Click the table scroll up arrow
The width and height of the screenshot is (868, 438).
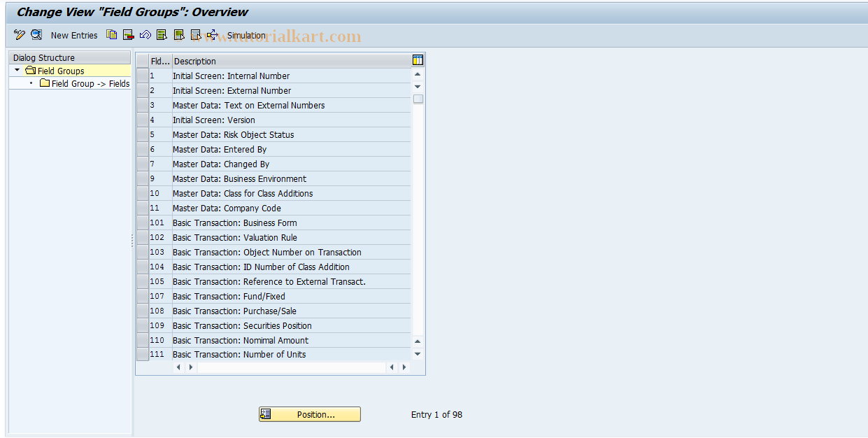(418, 74)
